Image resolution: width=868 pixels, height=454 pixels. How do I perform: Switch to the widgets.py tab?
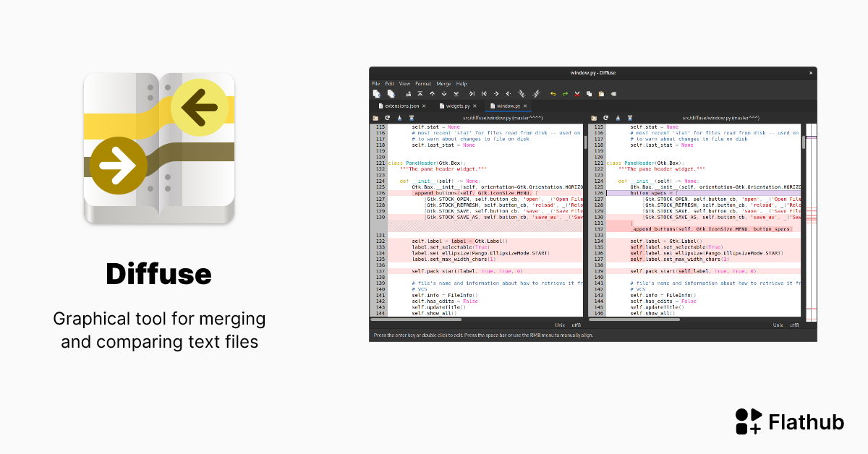click(458, 106)
